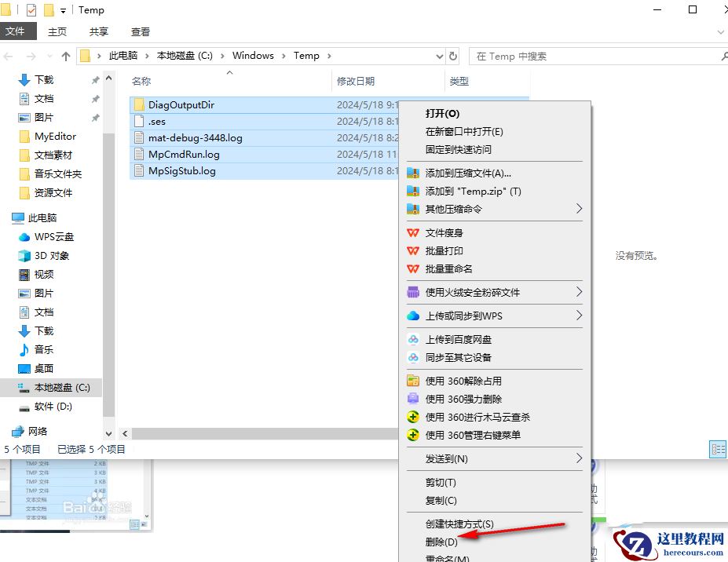
Task: Click the 火绒 shield icon for shredding files
Action: click(414, 292)
